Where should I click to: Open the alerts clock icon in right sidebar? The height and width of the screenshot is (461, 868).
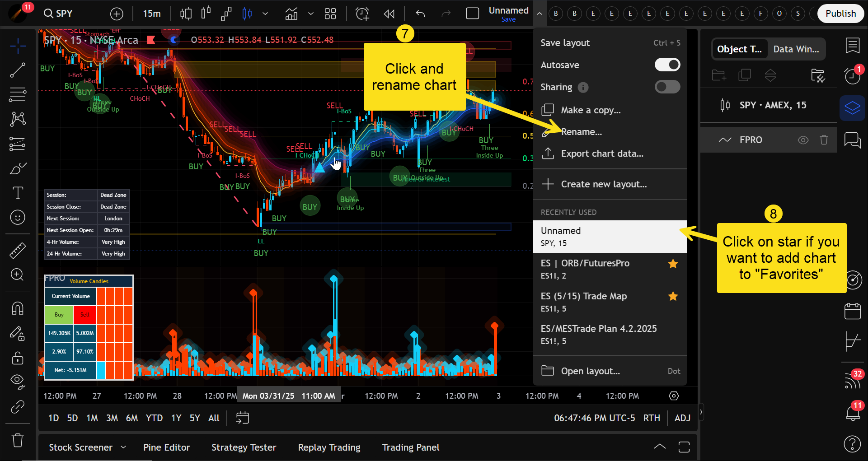point(852,76)
